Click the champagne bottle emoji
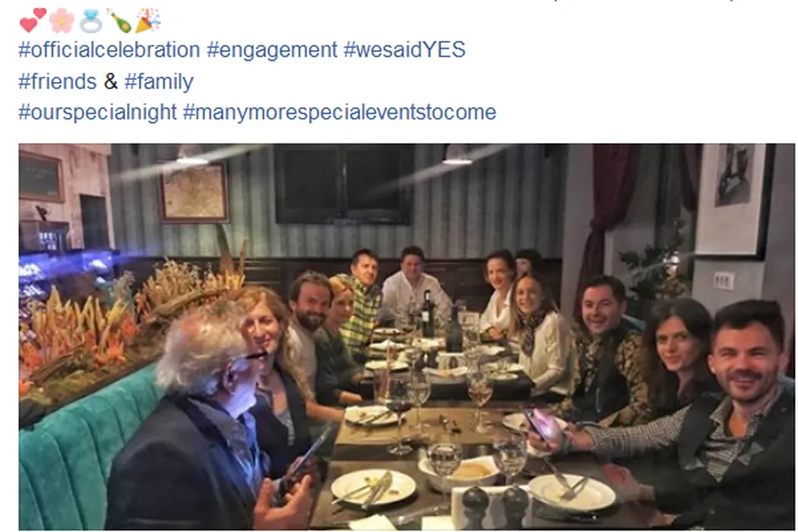This screenshot has height=532, width=798. pos(119,21)
